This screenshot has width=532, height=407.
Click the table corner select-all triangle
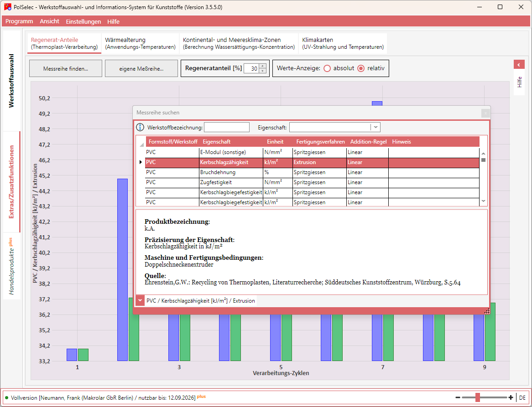141,144
